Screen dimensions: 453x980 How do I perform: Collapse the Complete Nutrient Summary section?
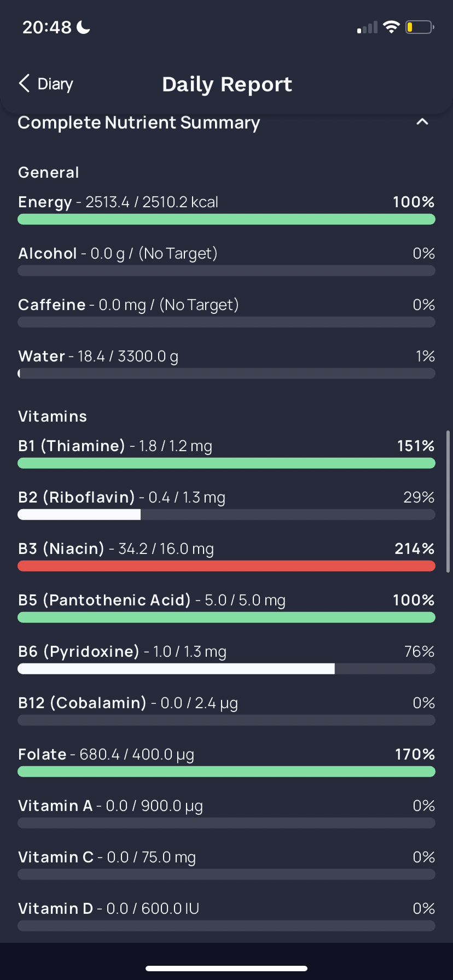(x=422, y=122)
